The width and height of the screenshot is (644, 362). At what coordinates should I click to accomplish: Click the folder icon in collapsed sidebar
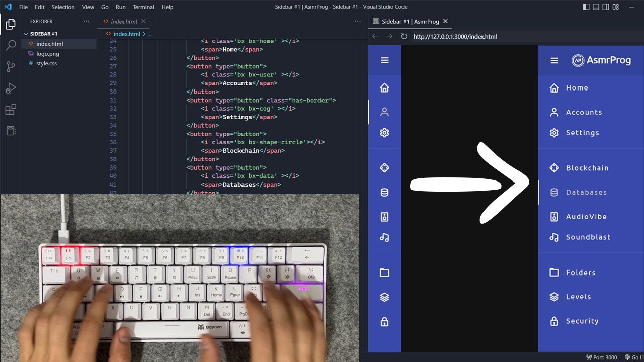pyautogui.click(x=385, y=273)
